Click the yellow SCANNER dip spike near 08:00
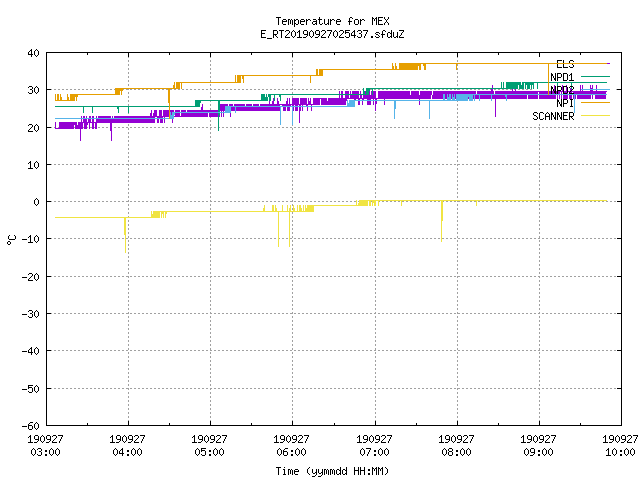This screenshot has height=480, width=640. [x=442, y=221]
